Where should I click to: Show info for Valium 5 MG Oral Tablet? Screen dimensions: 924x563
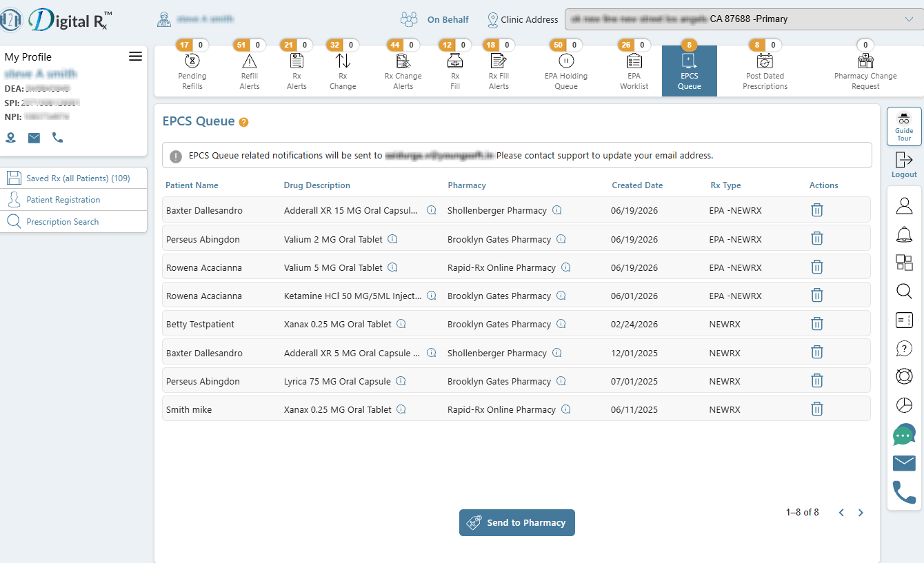click(x=392, y=267)
